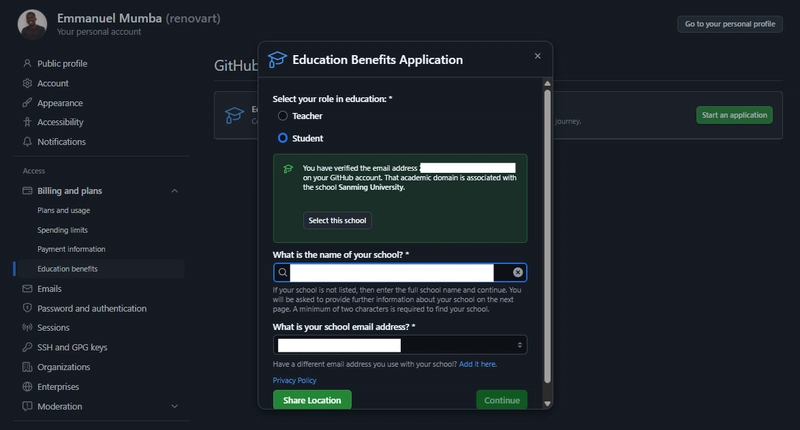Screen dimensions: 800x430
Task: Open Emails settings
Action: [49, 289]
